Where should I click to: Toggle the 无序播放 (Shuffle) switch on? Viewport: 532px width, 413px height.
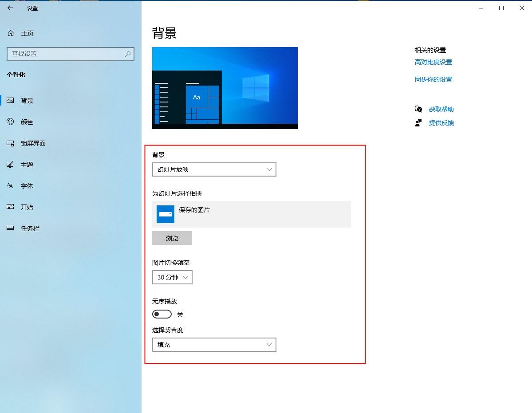click(162, 314)
